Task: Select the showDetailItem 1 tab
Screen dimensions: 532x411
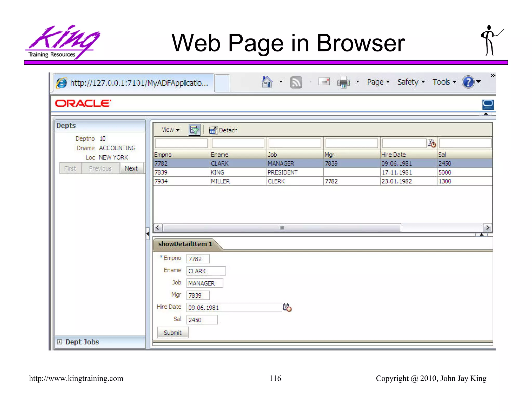Action: click(x=185, y=244)
